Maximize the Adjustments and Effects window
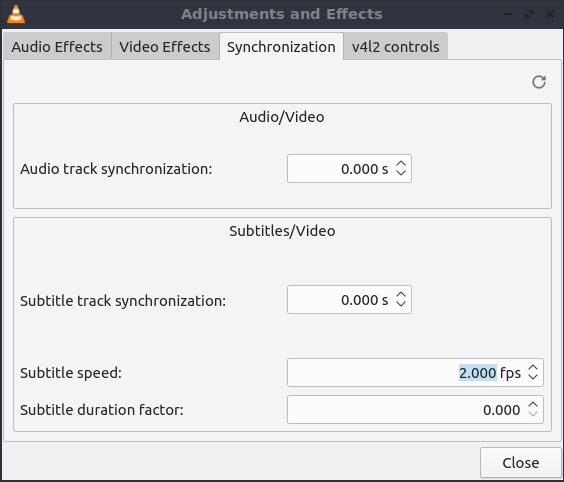 529,14
